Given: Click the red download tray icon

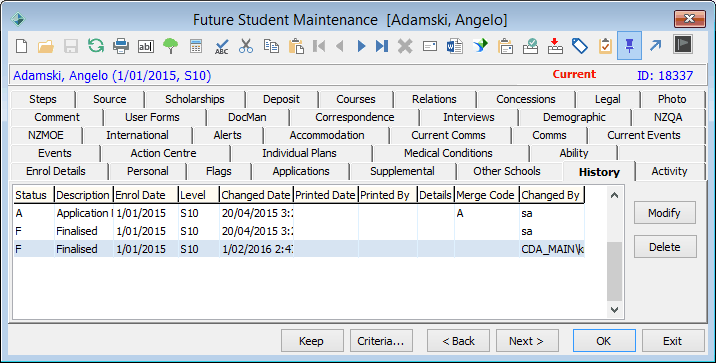Looking at the screenshot, I should [555, 46].
